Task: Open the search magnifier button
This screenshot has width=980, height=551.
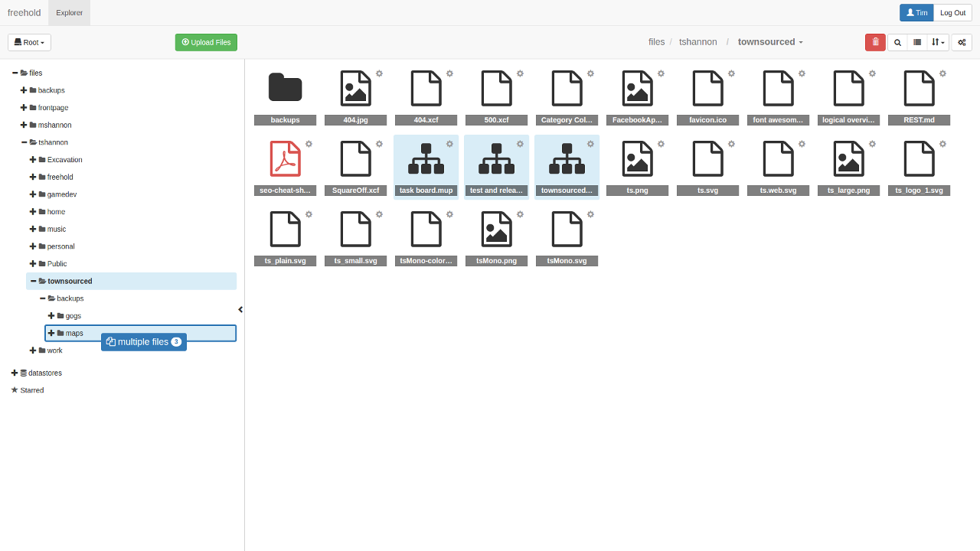Action: tap(897, 43)
